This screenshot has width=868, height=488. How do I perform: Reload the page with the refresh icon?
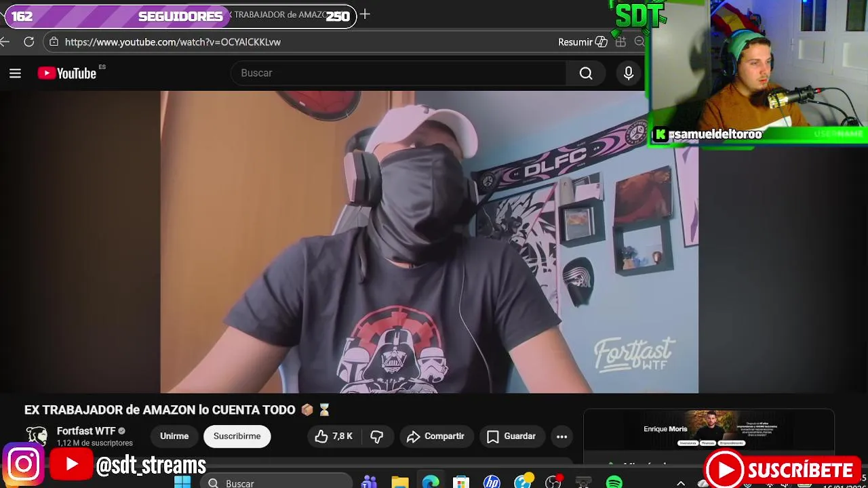tap(28, 42)
